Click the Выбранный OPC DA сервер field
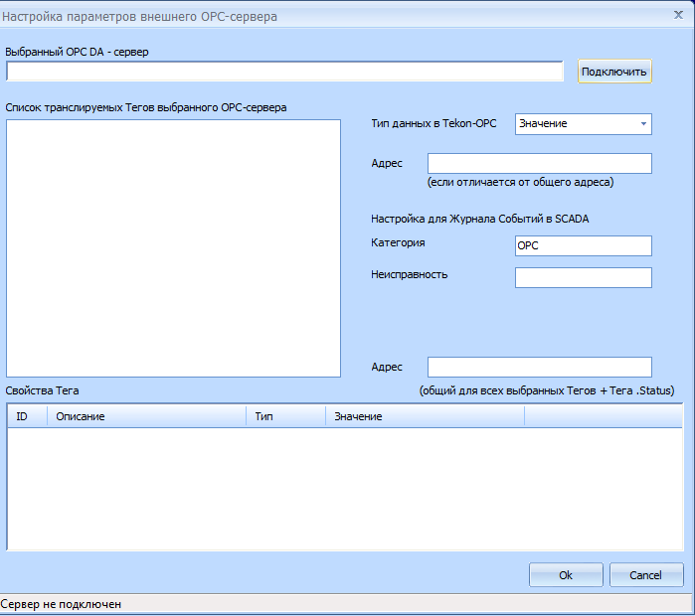This screenshot has height=616, width=695. (x=284, y=72)
